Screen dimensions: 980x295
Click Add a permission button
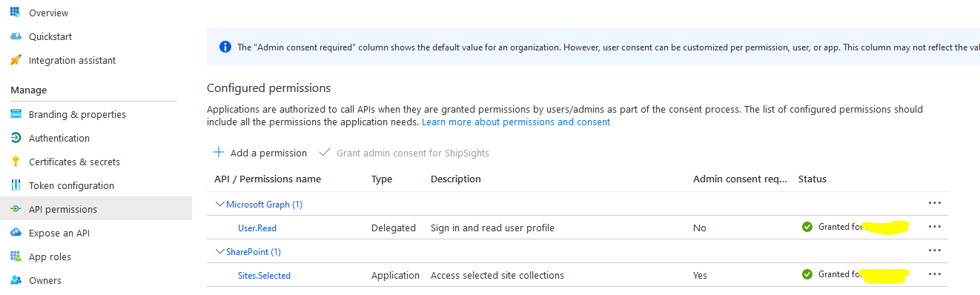click(259, 153)
